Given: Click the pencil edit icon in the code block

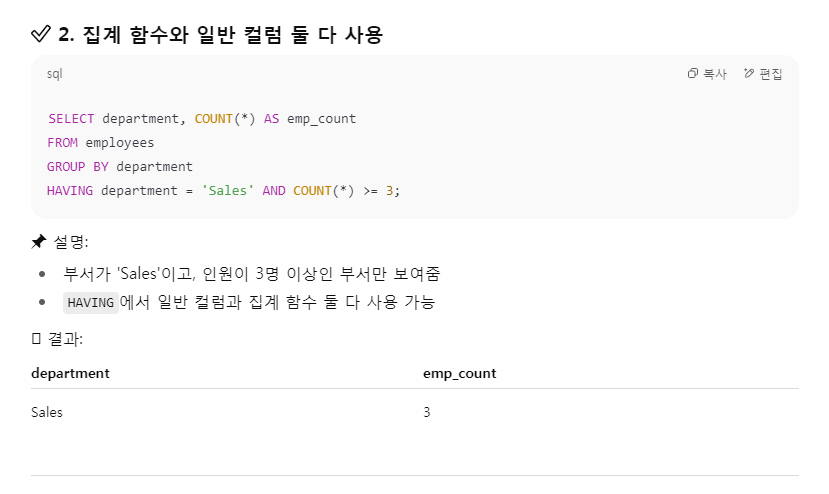Looking at the screenshot, I should point(749,74).
